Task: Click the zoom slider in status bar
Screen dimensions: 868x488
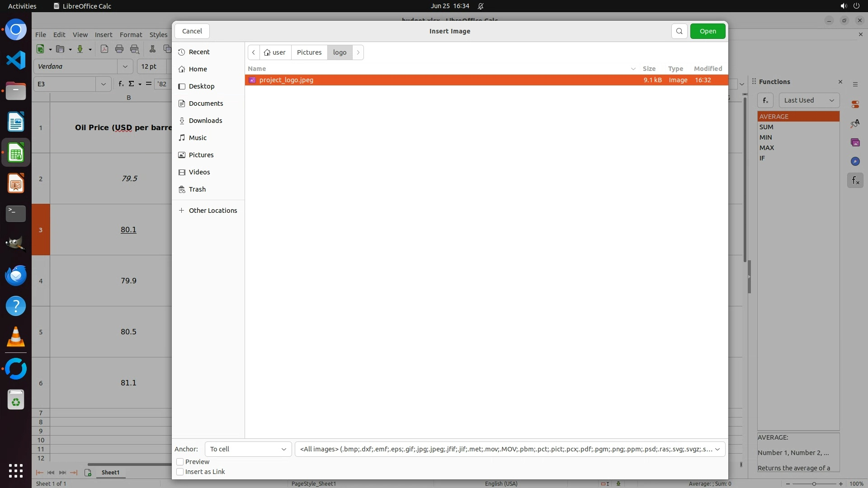Action: click(x=814, y=484)
